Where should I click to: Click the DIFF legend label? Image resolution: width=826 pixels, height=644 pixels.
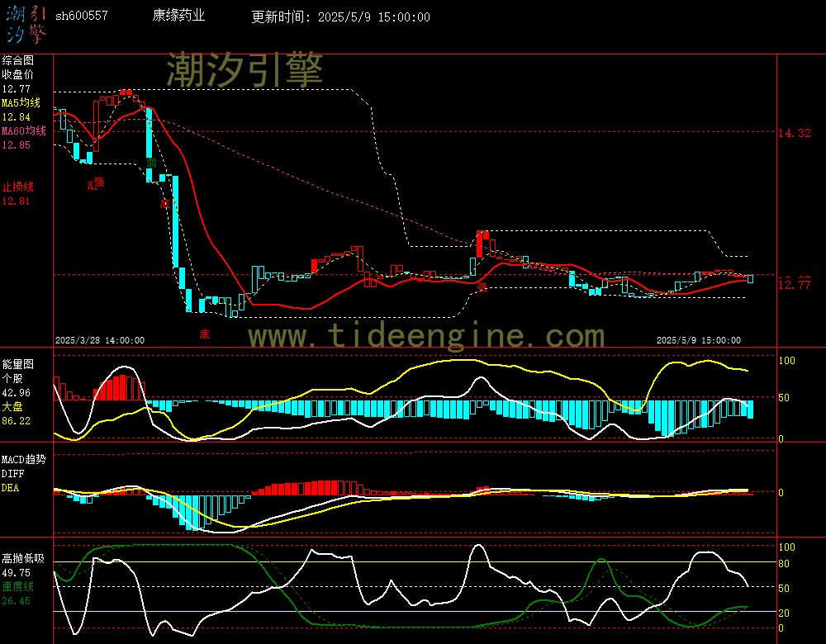[x=12, y=473]
